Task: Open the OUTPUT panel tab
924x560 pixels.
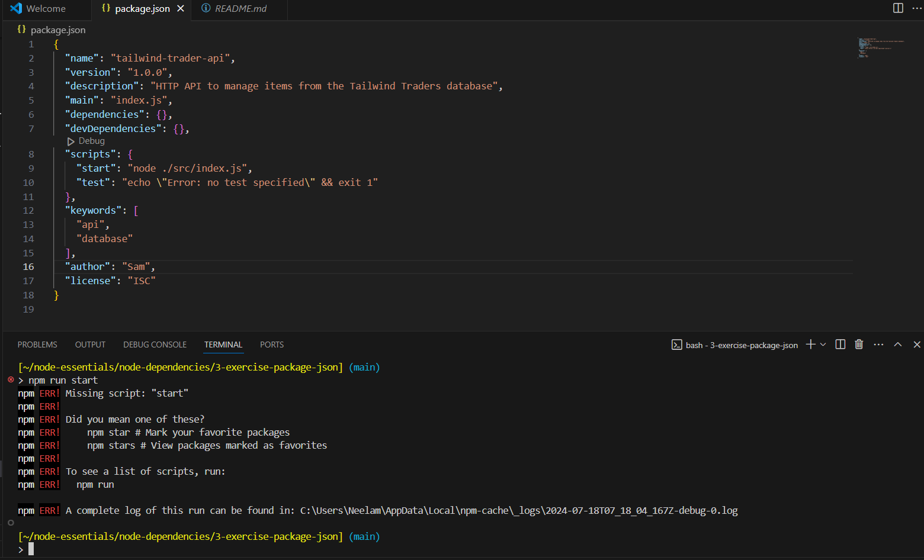Action: pyautogui.click(x=90, y=345)
